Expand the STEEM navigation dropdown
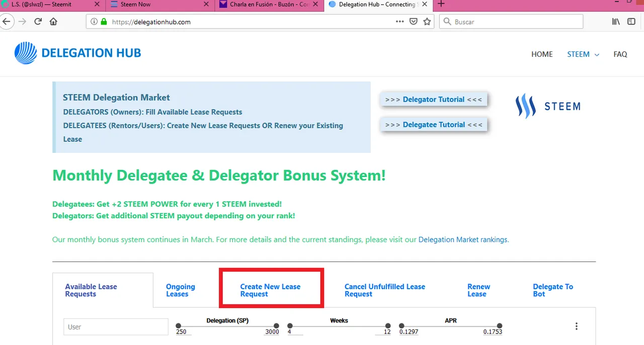This screenshot has height=345, width=644. click(583, 54)
